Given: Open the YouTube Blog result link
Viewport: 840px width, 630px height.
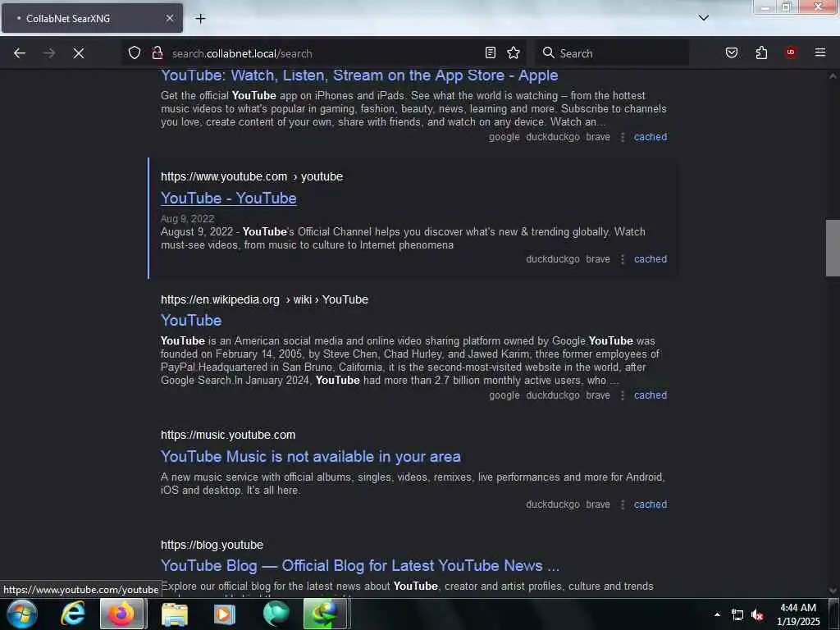Looking at the screenshot, I should [360, 566].
